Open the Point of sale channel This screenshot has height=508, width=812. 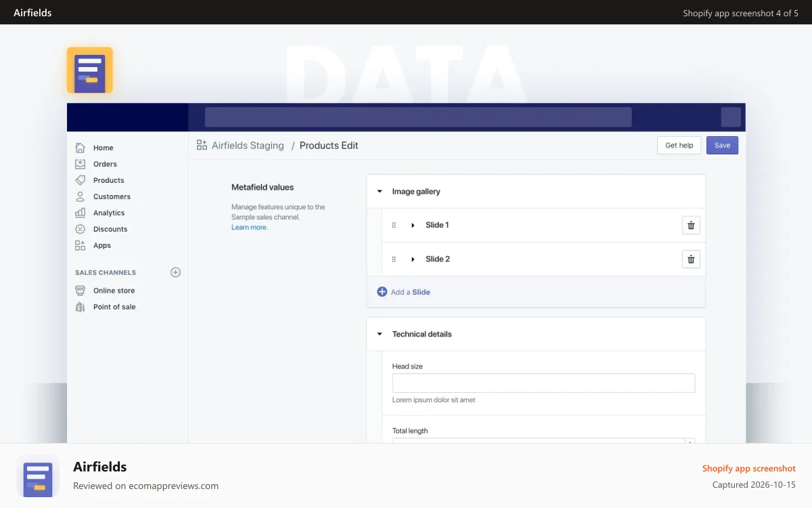point(114,307)
